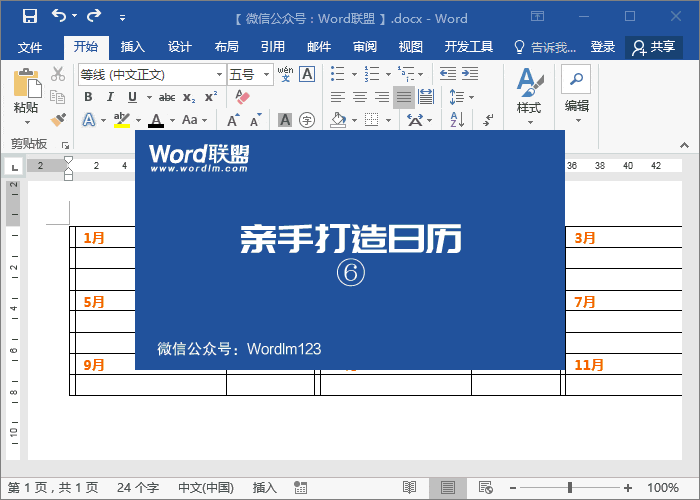
Task: Decrease font size with smaller A
Action: coord(255,120)
